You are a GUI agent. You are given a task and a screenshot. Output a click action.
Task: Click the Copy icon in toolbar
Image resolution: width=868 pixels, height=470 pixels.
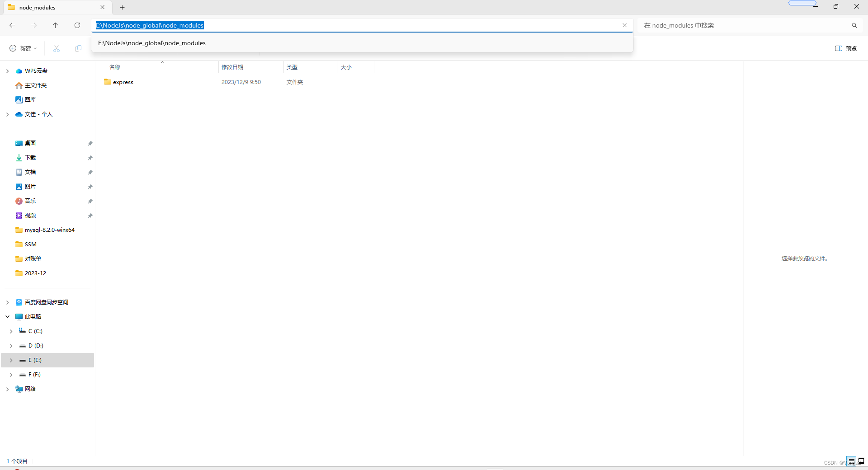[x=78, y=48]
